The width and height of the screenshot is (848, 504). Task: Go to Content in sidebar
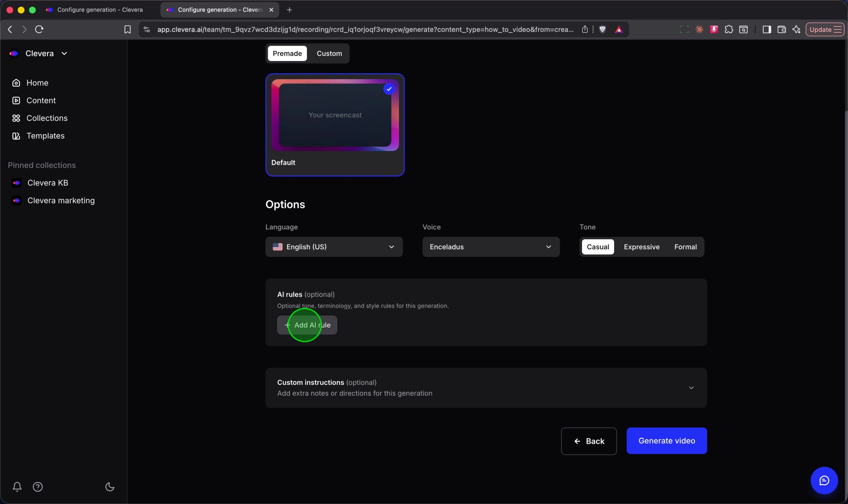click(x=34, y=101)
